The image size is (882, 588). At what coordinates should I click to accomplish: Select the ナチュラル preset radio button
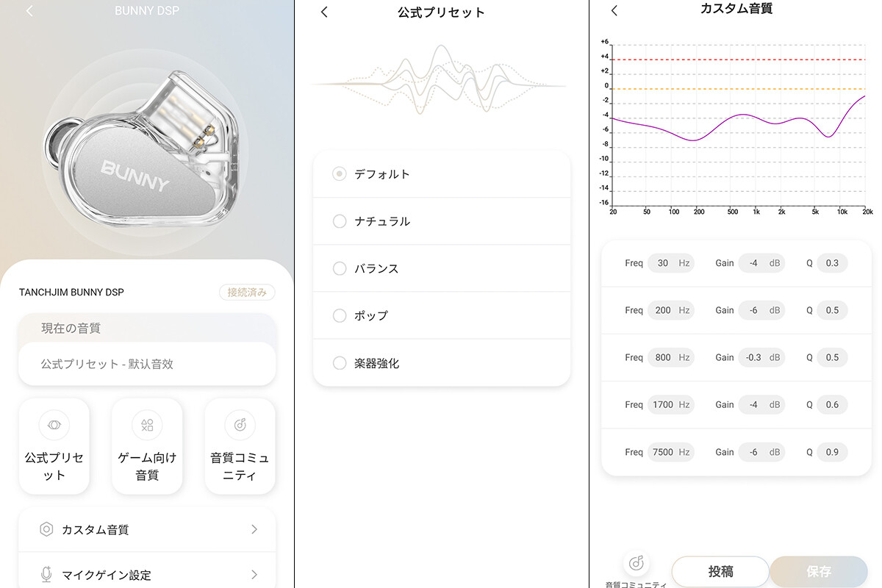coord(339,221)
